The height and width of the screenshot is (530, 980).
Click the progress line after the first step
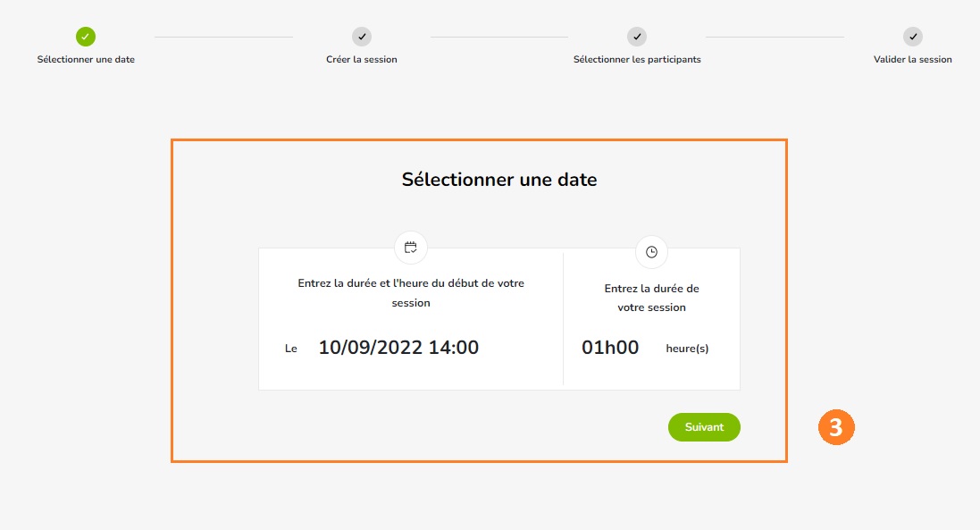(x=223, y=37)
